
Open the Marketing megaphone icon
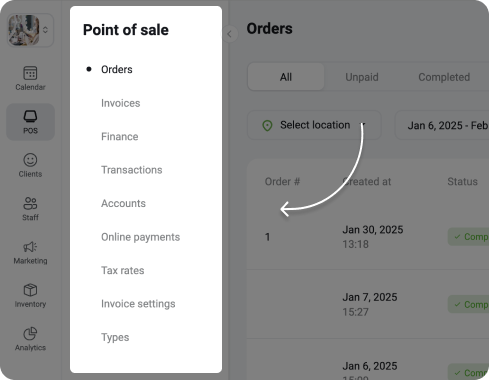tap(30, 247)
